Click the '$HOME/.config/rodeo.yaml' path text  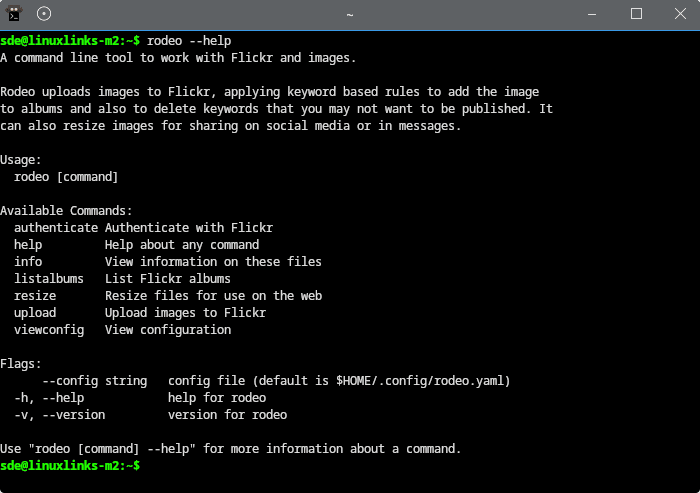coord(420,381)
